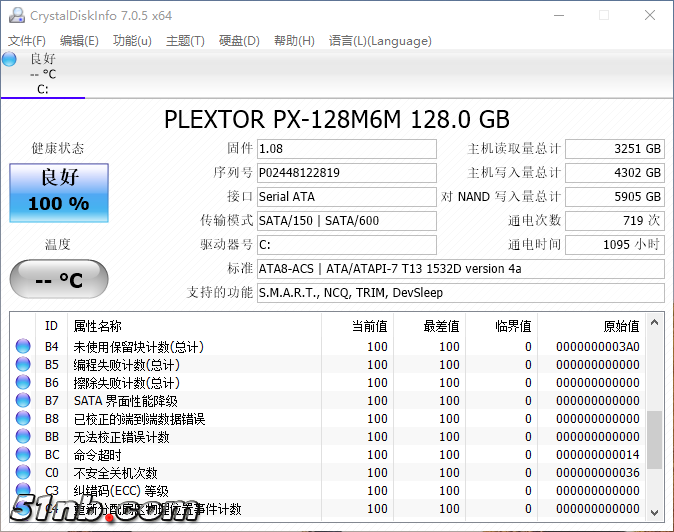Click status orb for attribute C0
The image size is (674, 532).
tap(23, 473)
